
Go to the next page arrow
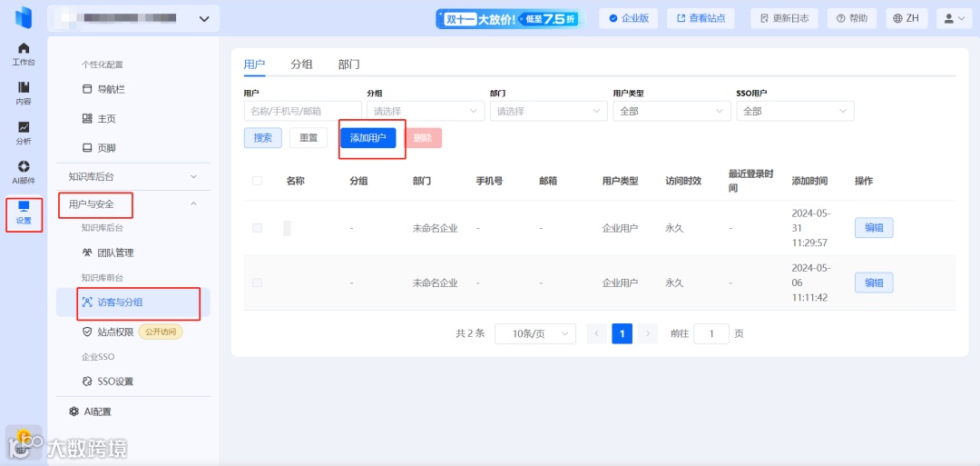[648, 333]
